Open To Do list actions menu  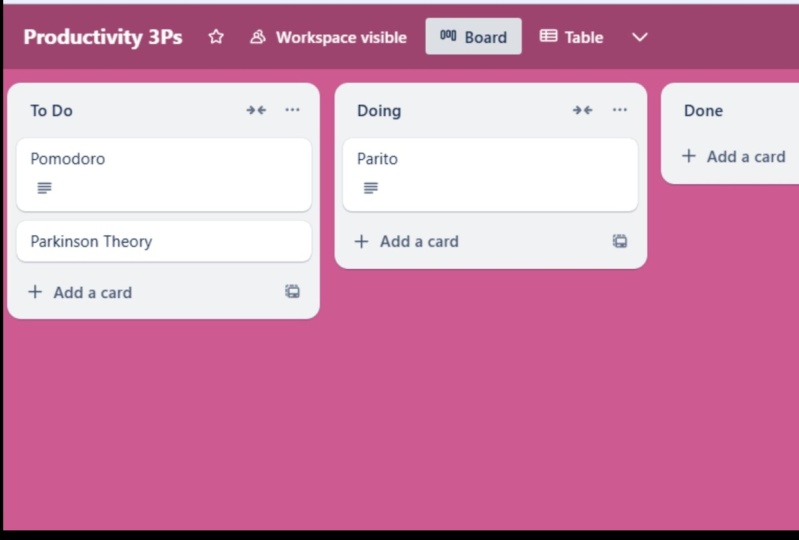point(292,110)
